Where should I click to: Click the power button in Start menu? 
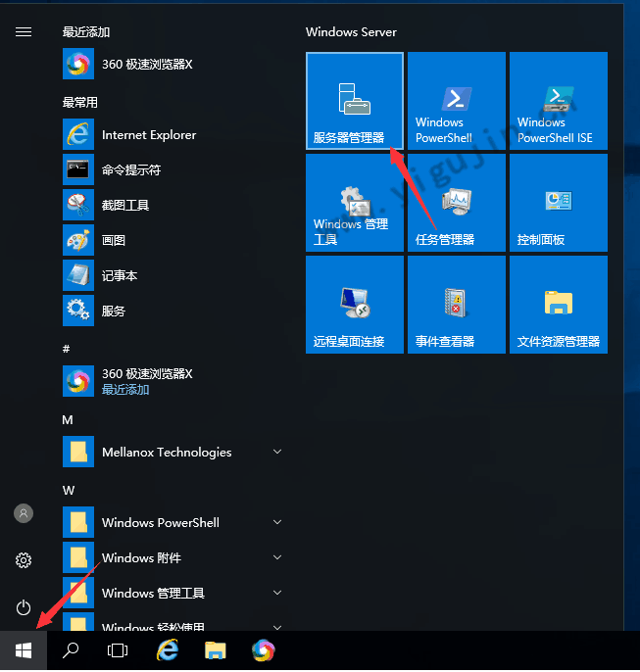pyautogui.click(x=24, y=607)
